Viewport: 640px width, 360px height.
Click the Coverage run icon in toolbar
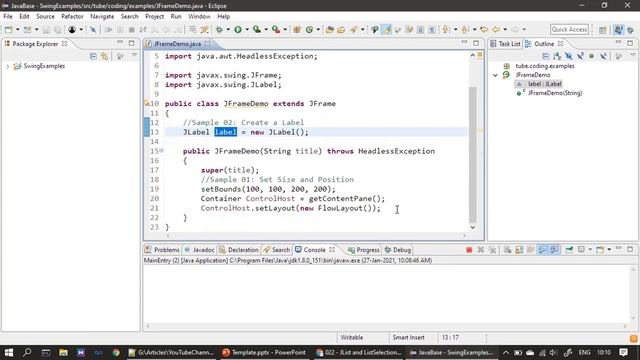[257, 29]
